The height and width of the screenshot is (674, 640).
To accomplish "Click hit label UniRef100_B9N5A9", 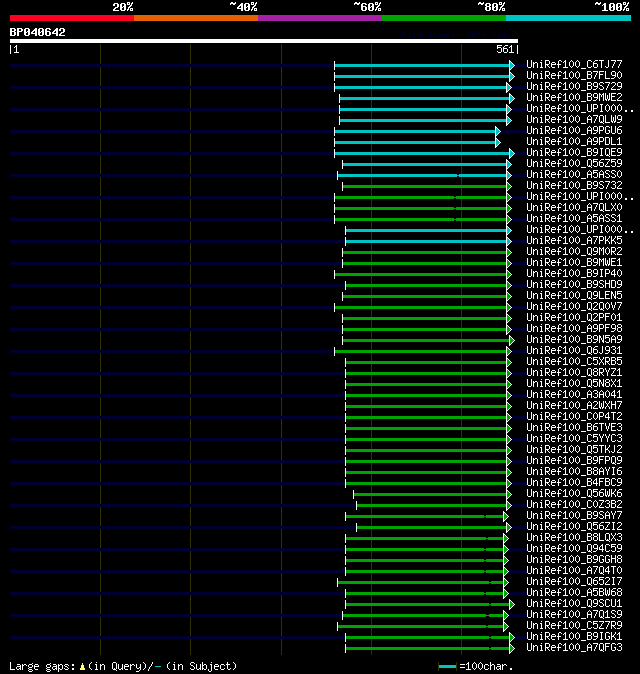I will pos(574,340).
